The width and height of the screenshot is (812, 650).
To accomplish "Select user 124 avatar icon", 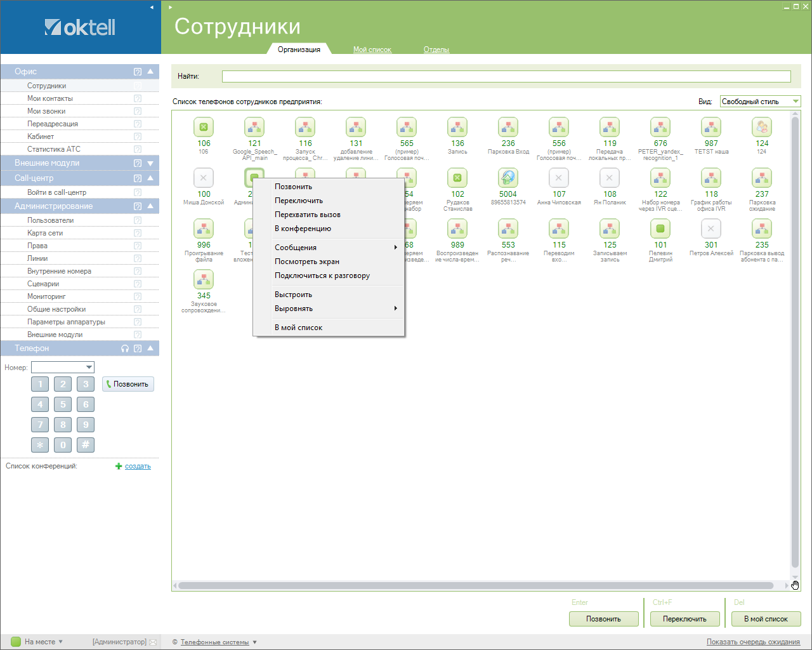I will point(762,128).
